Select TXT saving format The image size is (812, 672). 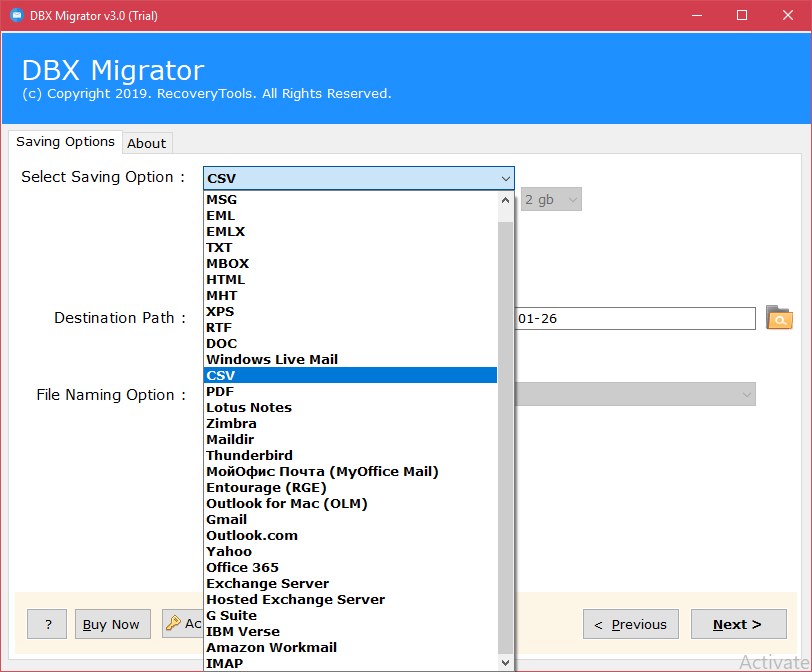351,247
